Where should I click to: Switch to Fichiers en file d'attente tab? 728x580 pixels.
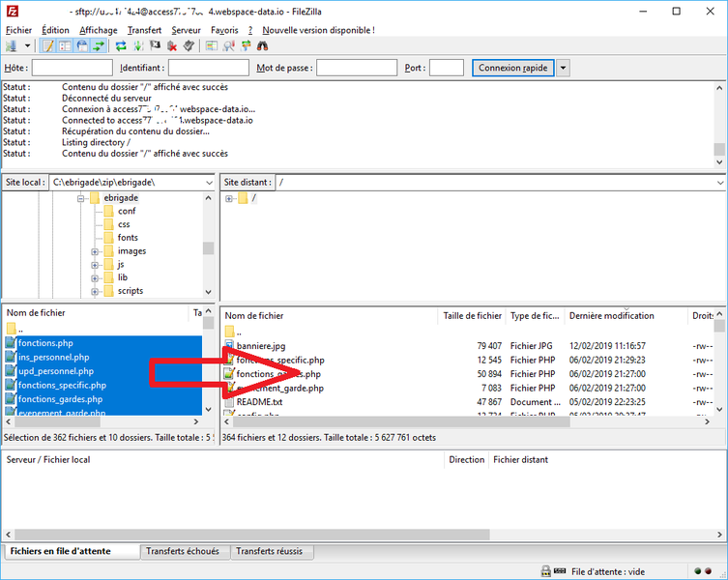pyautogui.click(x=61, y=551)
